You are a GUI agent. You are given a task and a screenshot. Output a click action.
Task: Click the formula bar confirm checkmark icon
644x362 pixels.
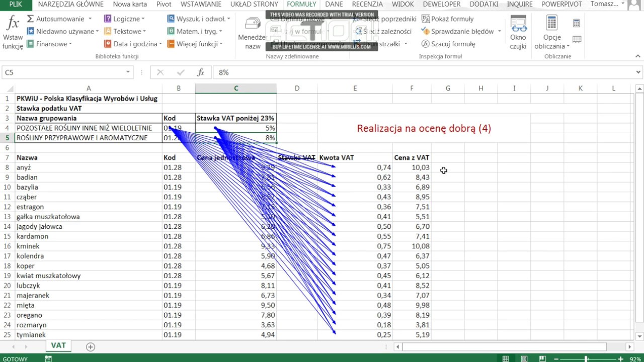181,72
